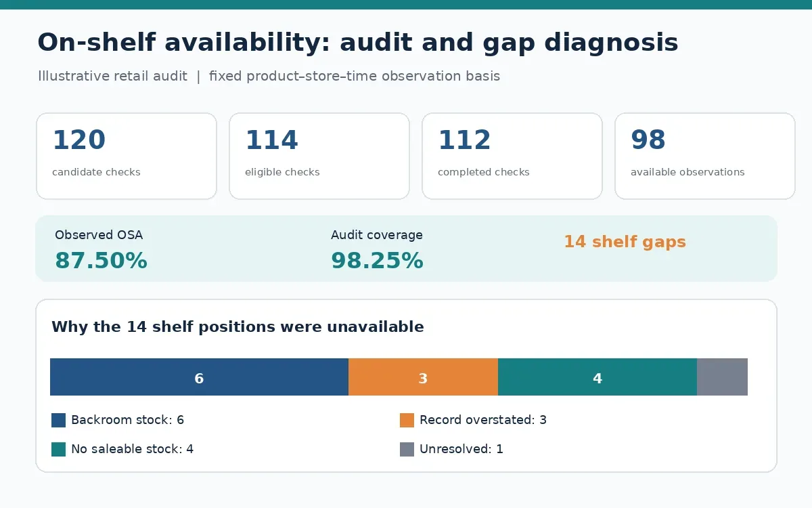Click the Observed OSA label
Image resolution: width=812 pixels, height=508 pixels.
pos(99,235)
